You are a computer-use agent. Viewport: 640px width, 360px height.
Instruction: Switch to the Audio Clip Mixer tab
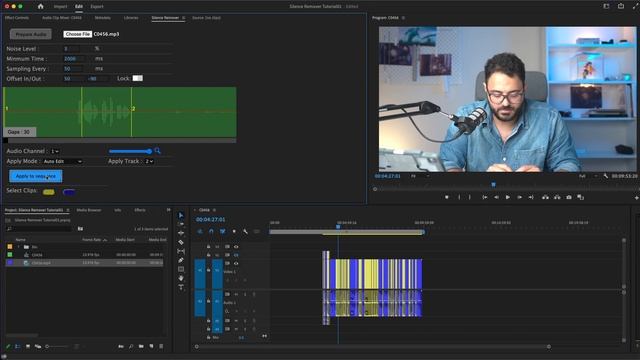[x=62, y=18]
